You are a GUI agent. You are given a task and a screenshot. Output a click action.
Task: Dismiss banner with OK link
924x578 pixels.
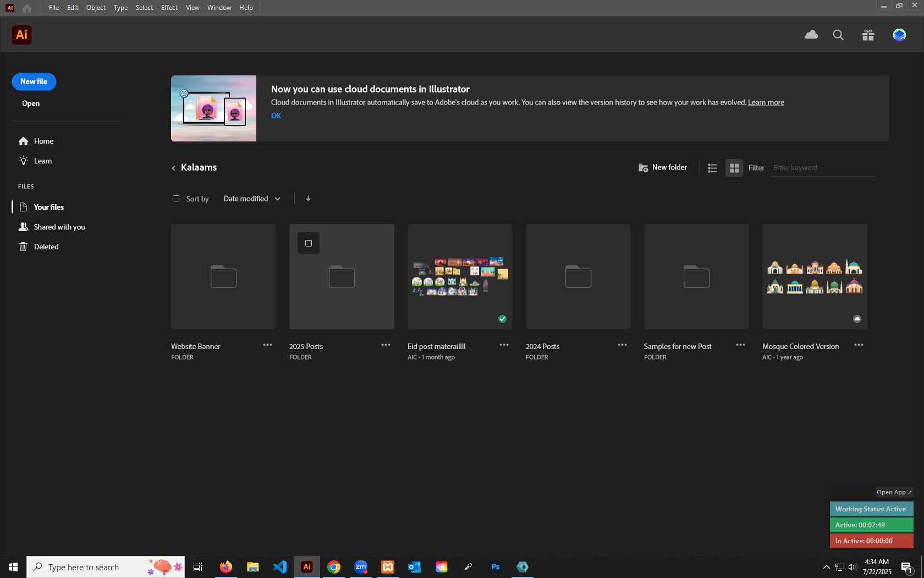click(x=276, y=116)
